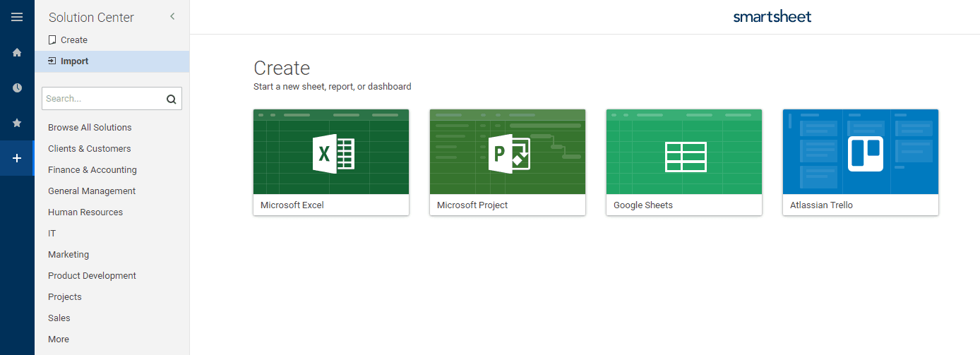
Task: Open Product Development category
Action: (x=92, y=276)
